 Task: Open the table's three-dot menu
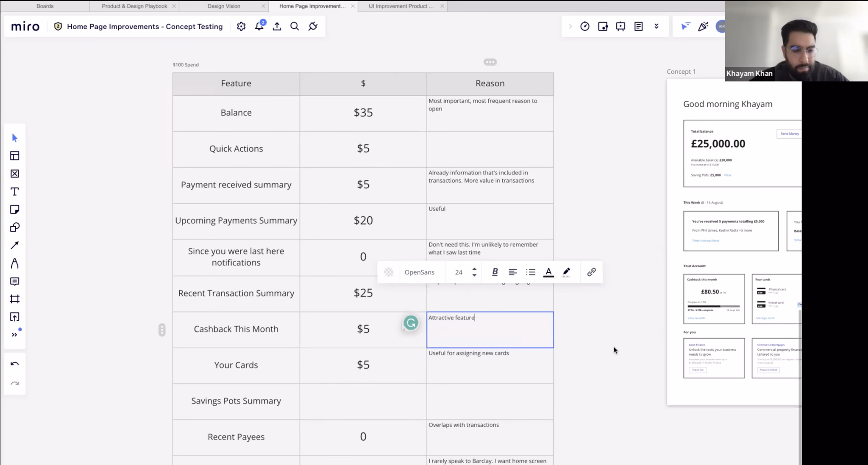click(490, 62)
